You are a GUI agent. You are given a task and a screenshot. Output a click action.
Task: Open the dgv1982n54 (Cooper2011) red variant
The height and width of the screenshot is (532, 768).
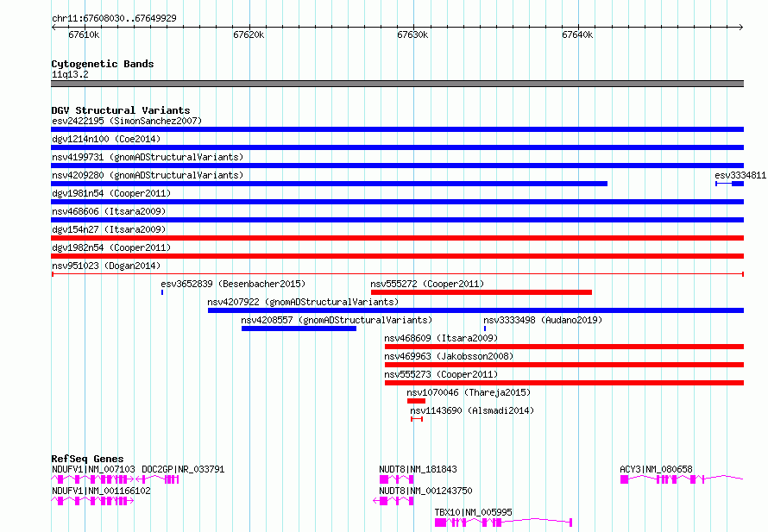(397, 256)
